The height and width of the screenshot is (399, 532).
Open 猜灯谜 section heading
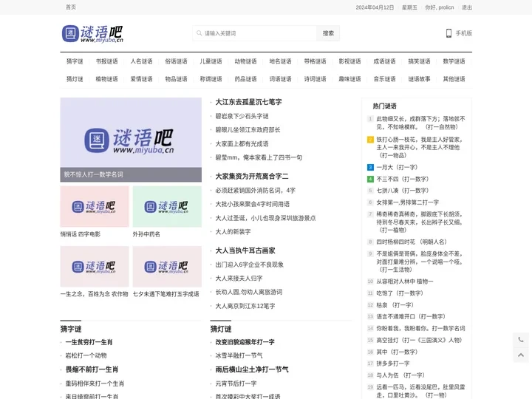coord(221,329)
